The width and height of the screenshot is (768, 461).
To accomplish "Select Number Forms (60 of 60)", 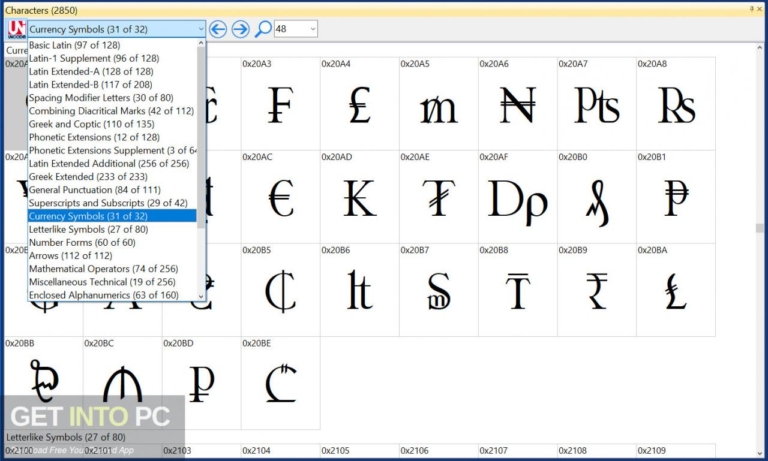I will point(112,243).
